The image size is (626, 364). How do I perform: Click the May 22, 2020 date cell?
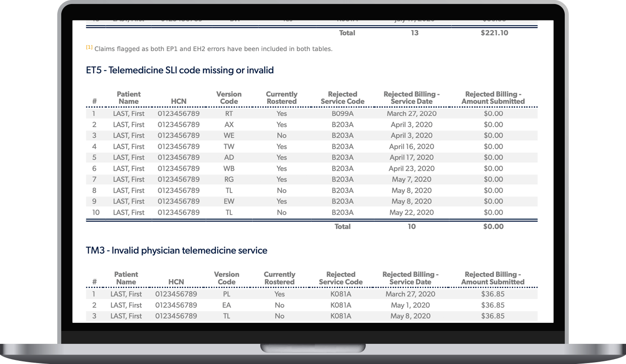pyautogui.click(x=411, y=212)
